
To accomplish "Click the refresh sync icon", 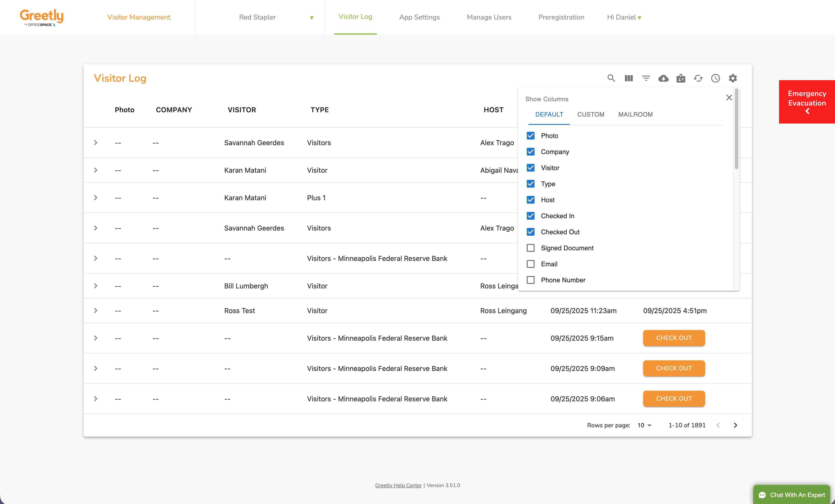I will point(698,78).
